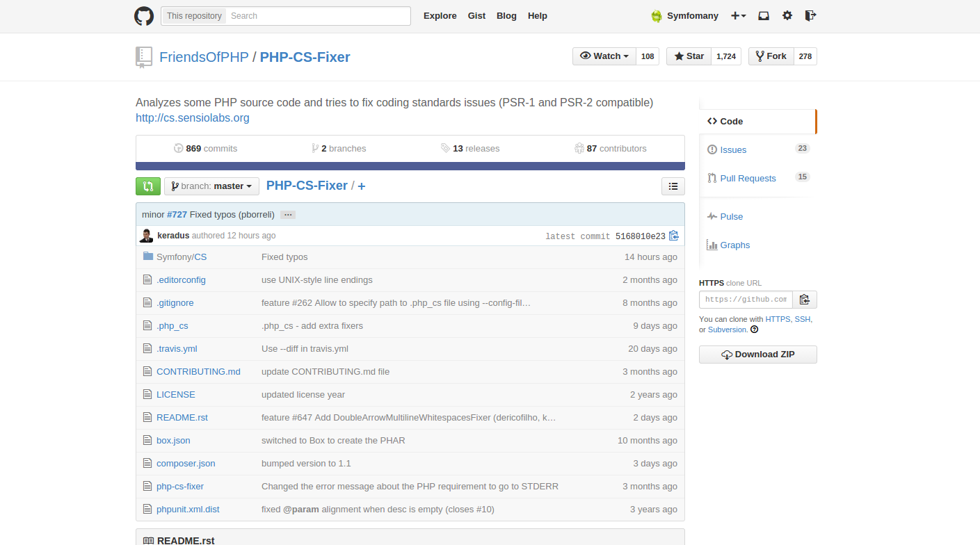980x545 pixels.
Task: Click the help question mark icon
Action: pos(755,330)
